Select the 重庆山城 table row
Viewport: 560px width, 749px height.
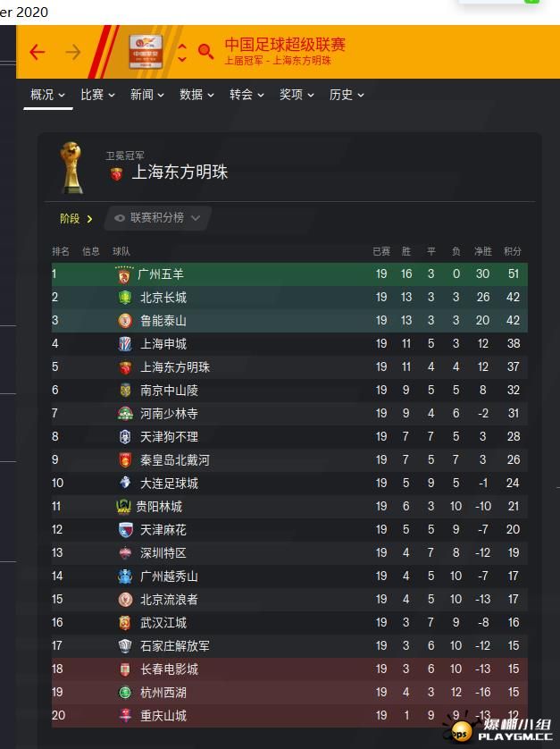[289, 716]
